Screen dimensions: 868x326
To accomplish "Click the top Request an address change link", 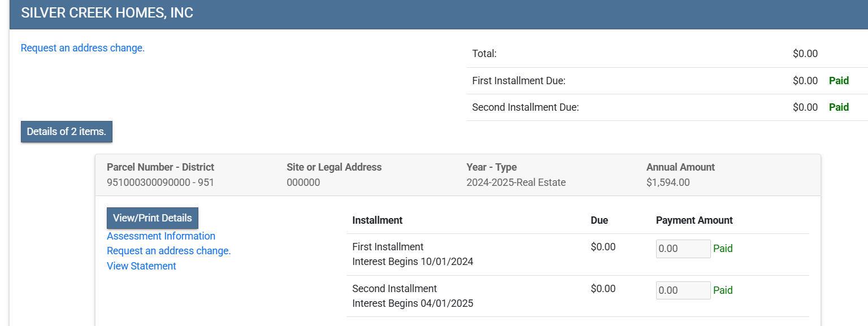I will pos(83,48).
